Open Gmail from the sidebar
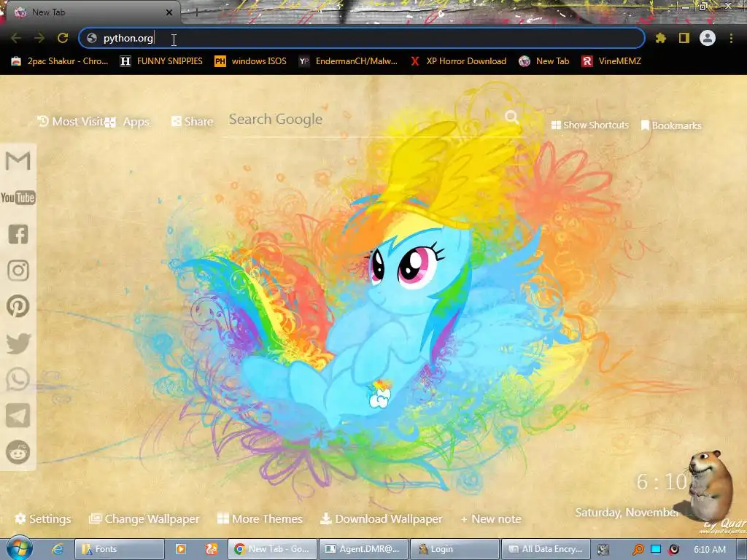Image resolution: width=747 pixels, height=560 pixels. tap(18, 161)
